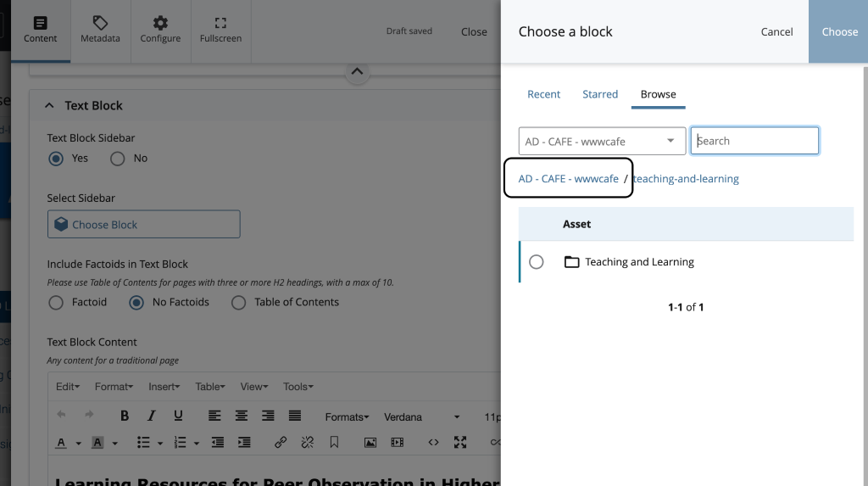Select Yes for Text Block Sidebar
The height and width of the screenshot is (486, 868).
click(56, 159)
